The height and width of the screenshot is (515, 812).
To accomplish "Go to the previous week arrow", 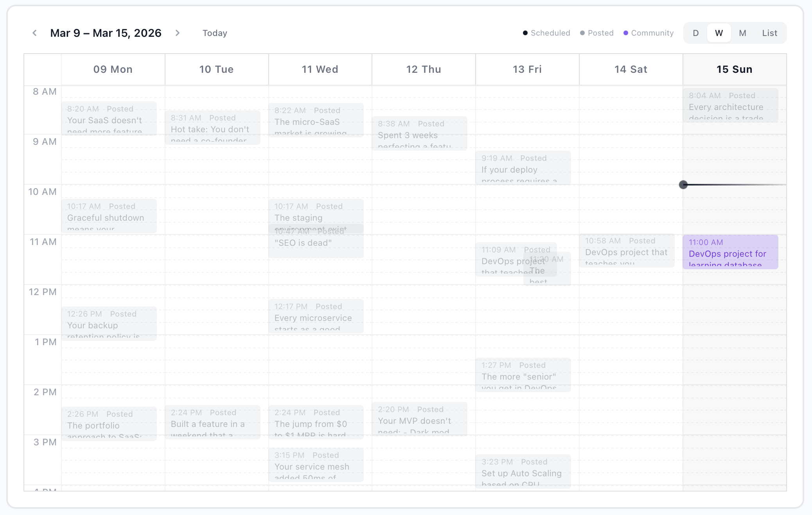I will (x=35, y=33).
